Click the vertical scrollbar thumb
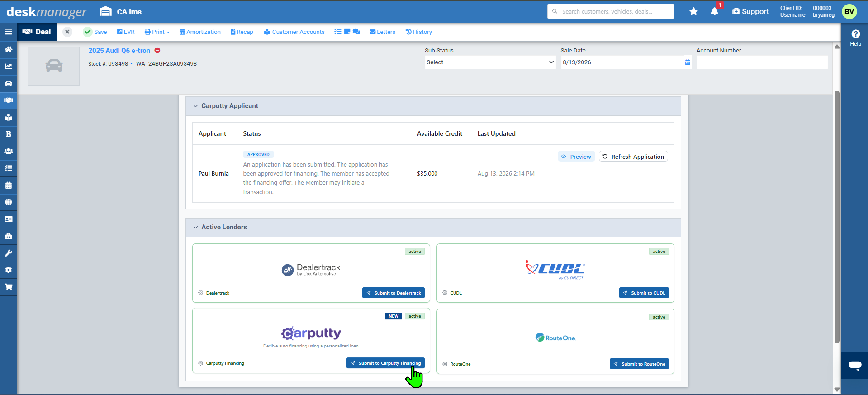This screenshot has width=868, height=395. coord(837,217)
